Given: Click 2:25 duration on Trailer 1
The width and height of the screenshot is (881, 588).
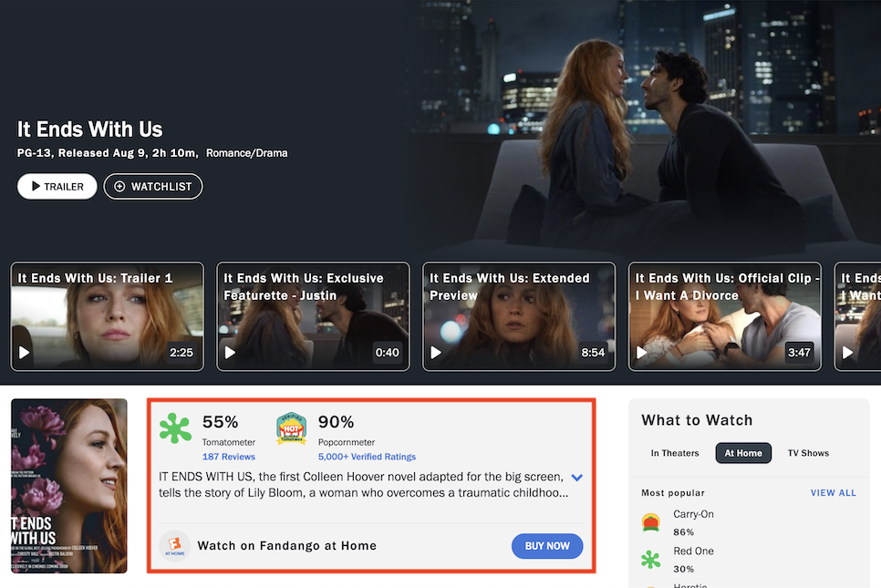Looking at the screenshot, I should (x=181, y=353).
